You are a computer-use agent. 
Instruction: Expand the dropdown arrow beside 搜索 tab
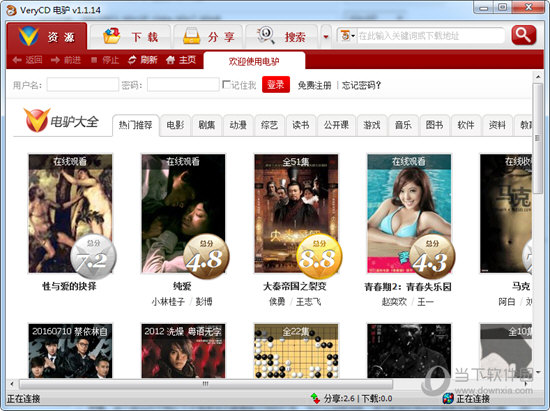click(x=326, y=36)
